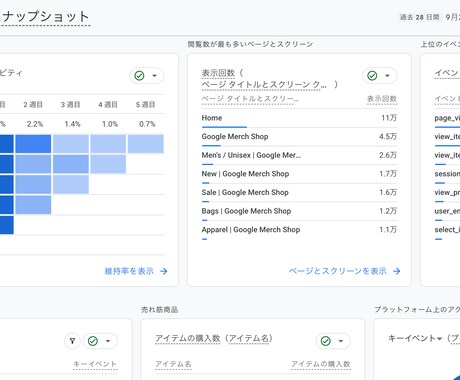460x380 pixels.
Task: Click the 3 週目 cohort column header
Action: (x=71, y=105)
